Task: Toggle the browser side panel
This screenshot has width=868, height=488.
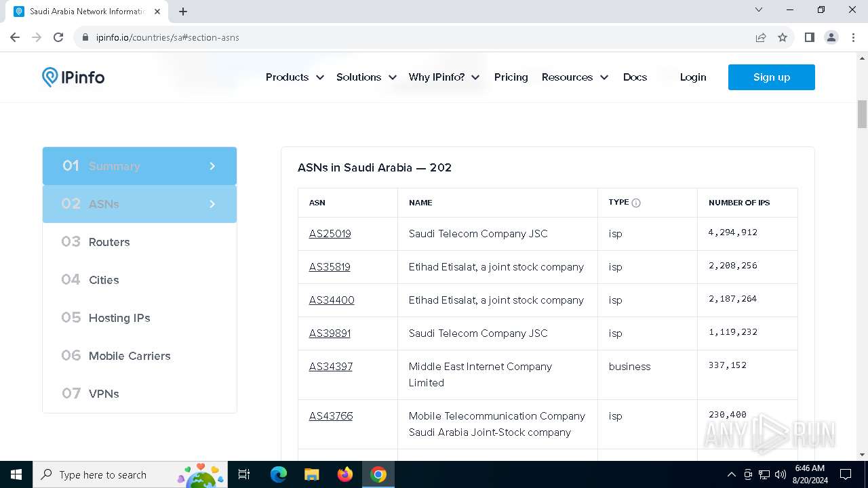Action: [x=809, y=37]
